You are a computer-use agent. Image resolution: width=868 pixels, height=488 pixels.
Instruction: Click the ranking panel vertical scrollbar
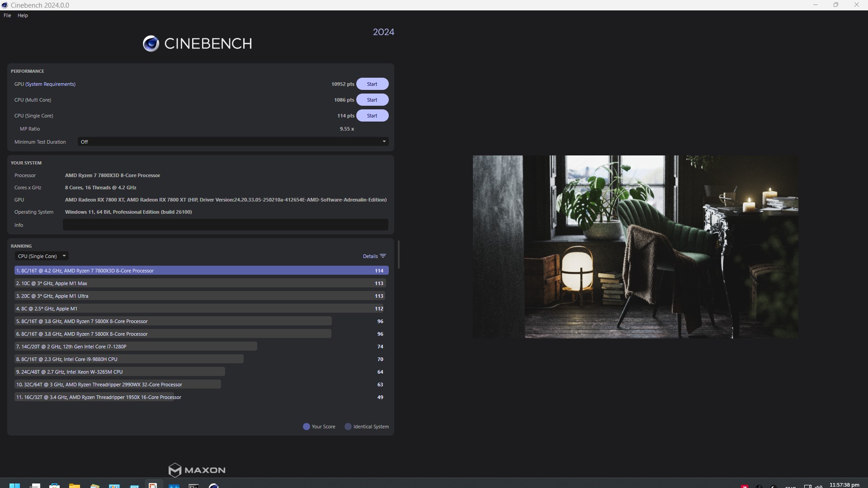[x=398, y=254]
